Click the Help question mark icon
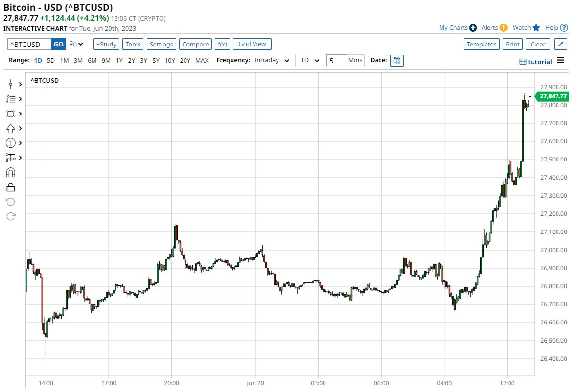The image size is (580, 392). 564,28
